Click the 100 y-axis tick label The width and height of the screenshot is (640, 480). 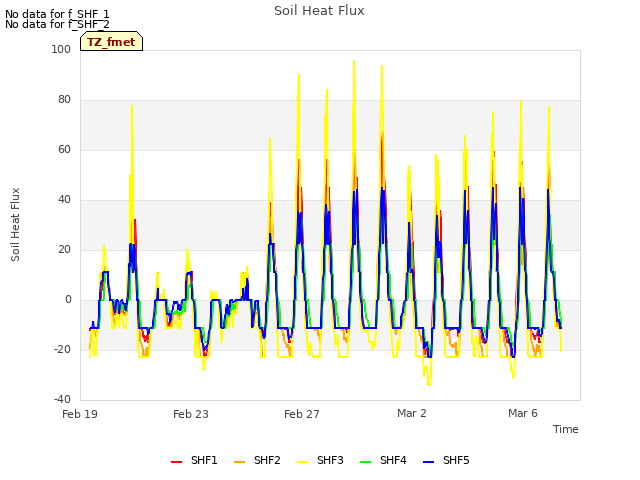[x=61, y=49]
